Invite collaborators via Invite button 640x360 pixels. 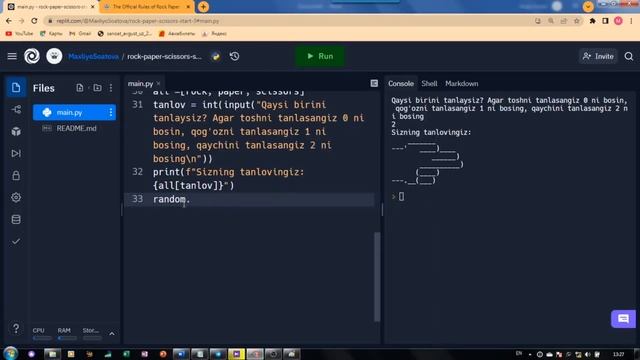coord(598,56)
